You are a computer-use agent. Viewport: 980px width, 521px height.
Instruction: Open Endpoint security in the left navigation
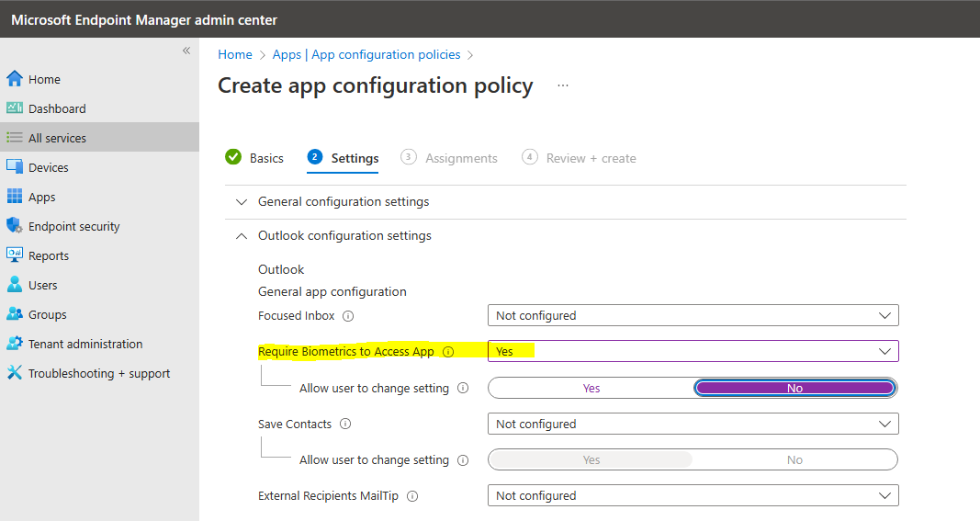click(x=99, y=226)
